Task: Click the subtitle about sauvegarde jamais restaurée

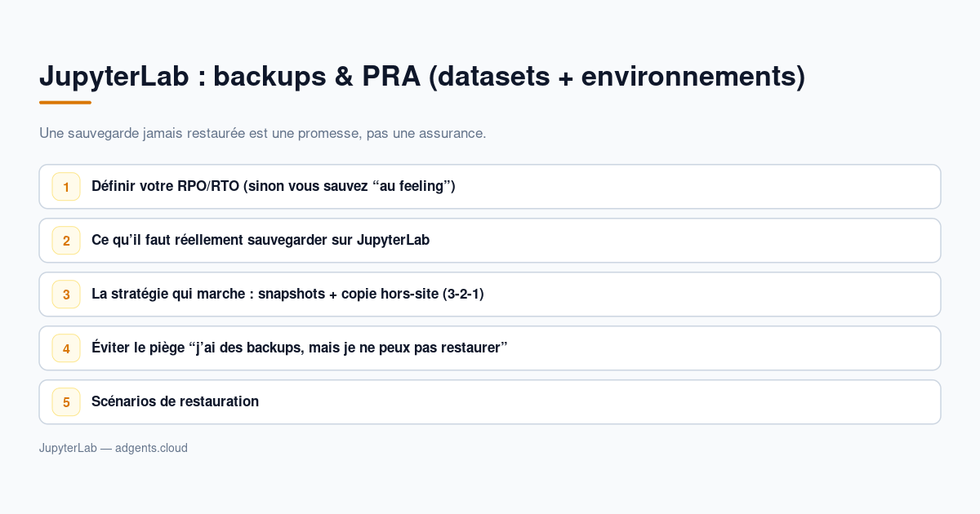Action: tap(263, 133)
